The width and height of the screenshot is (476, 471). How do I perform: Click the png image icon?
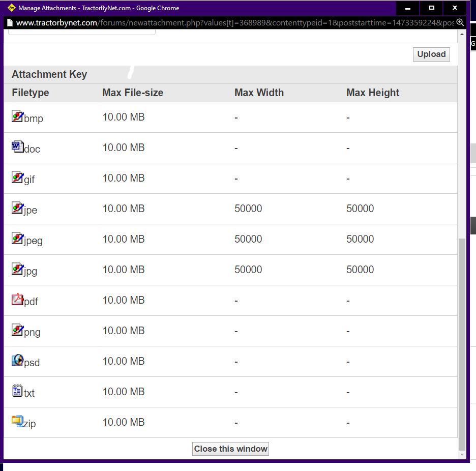click(17, 330)
